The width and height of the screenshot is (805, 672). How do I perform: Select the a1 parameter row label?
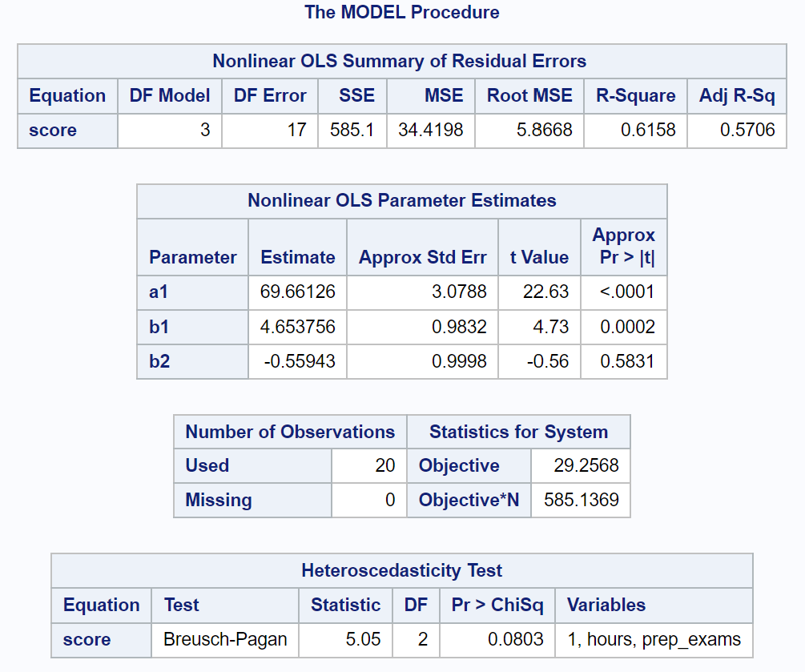[x=159, y=292]
